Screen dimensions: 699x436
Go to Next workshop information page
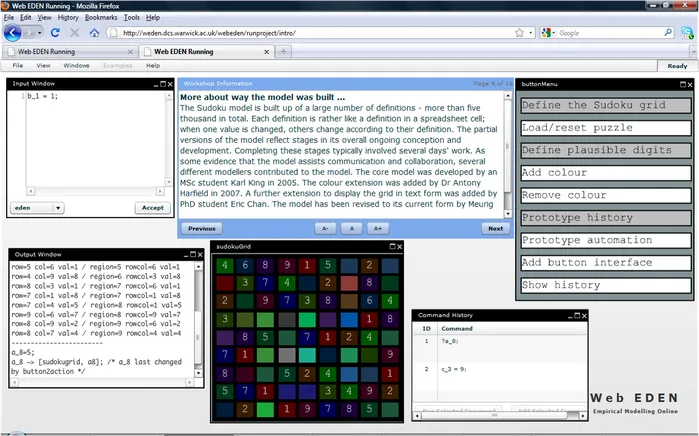pyautogui.click(x=495, y=228)
